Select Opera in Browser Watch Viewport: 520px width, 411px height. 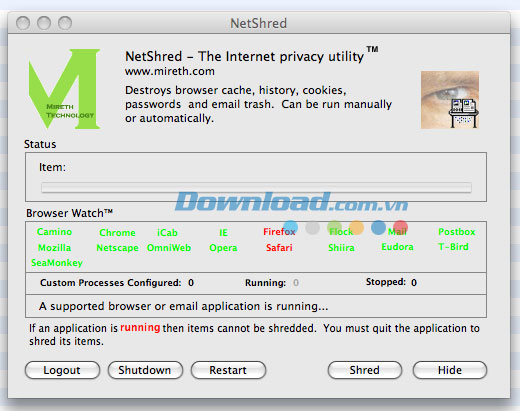tap(223, 248)
